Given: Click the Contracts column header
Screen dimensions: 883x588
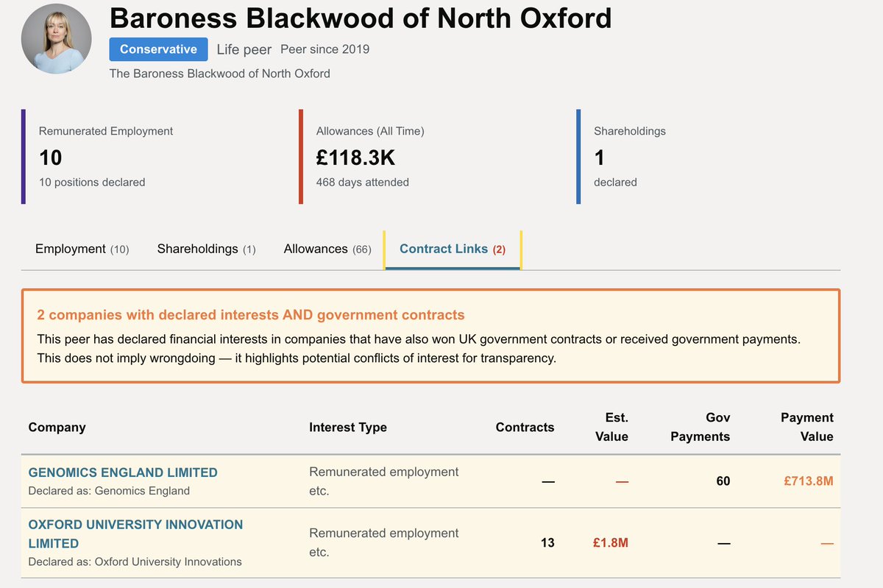Looking at the screenshot, I should tap(525, 427).
